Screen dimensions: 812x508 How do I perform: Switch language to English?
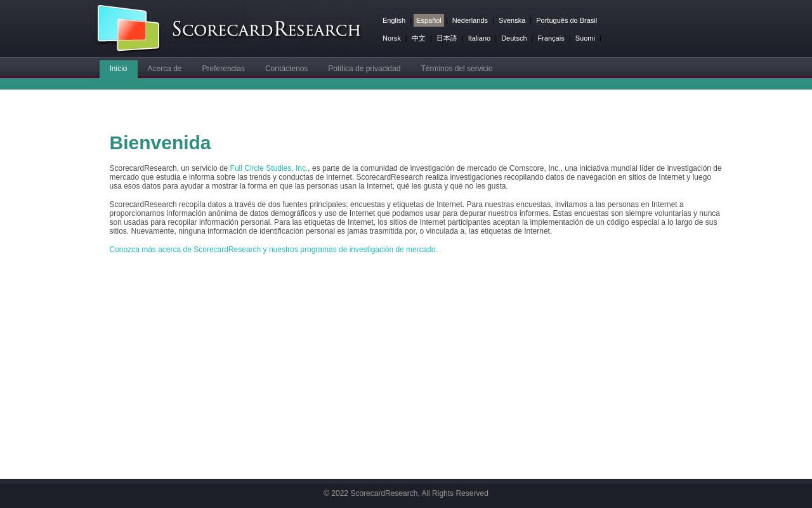(394, 20)
